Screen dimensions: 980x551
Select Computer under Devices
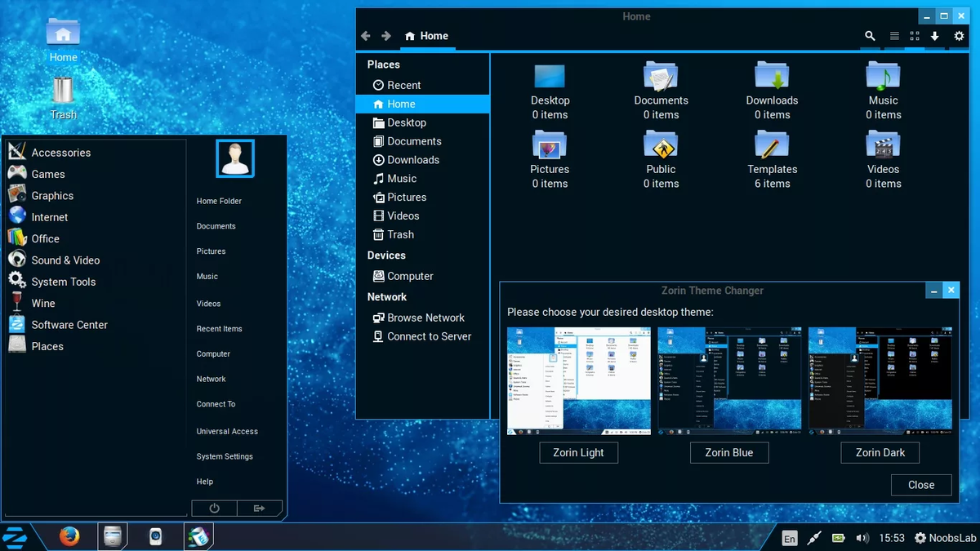click(422, 277)
